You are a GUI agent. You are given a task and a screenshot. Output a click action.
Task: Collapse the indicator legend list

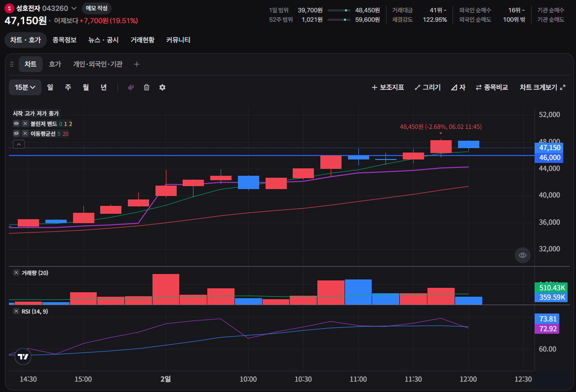pos(19,144)
